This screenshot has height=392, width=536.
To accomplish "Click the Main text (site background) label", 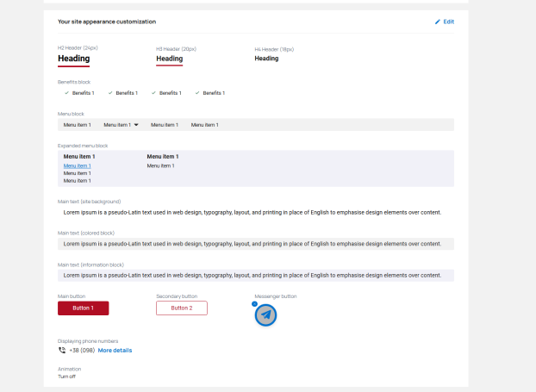I will [x=90, y=202].
